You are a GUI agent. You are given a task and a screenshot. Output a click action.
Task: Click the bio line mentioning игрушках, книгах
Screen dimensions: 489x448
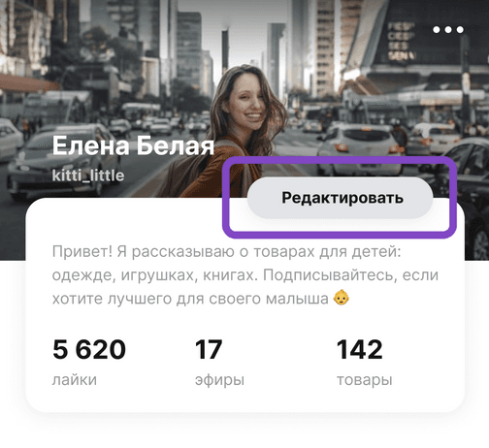click(245, 275)
